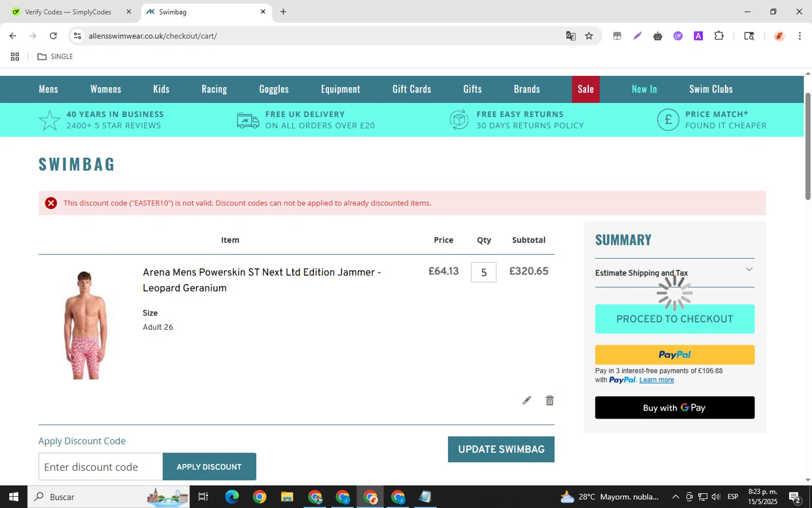Click the site information icon beside the URL

click(77, 36)
